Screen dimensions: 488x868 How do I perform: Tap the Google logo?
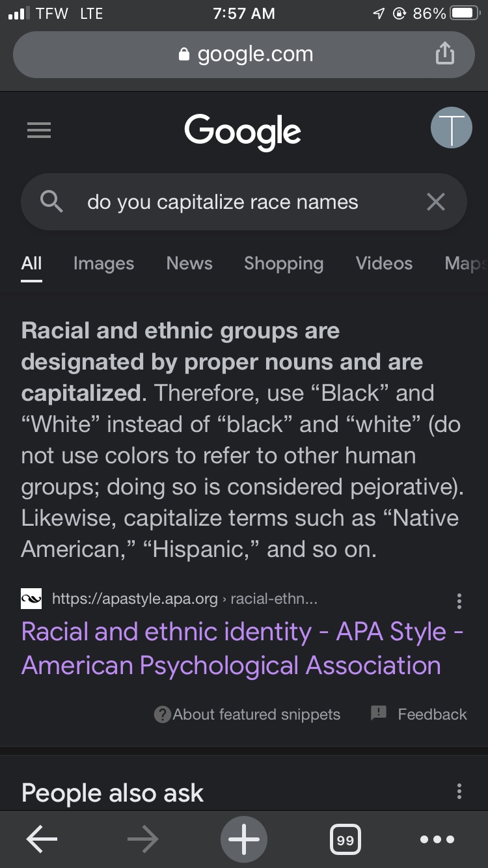point(243,132)
